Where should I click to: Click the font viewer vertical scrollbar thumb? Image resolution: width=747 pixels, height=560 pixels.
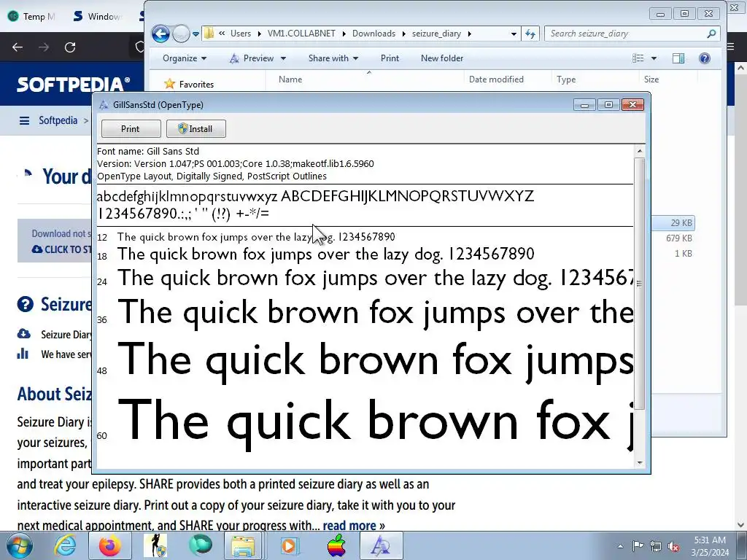[x=639, y=284]
